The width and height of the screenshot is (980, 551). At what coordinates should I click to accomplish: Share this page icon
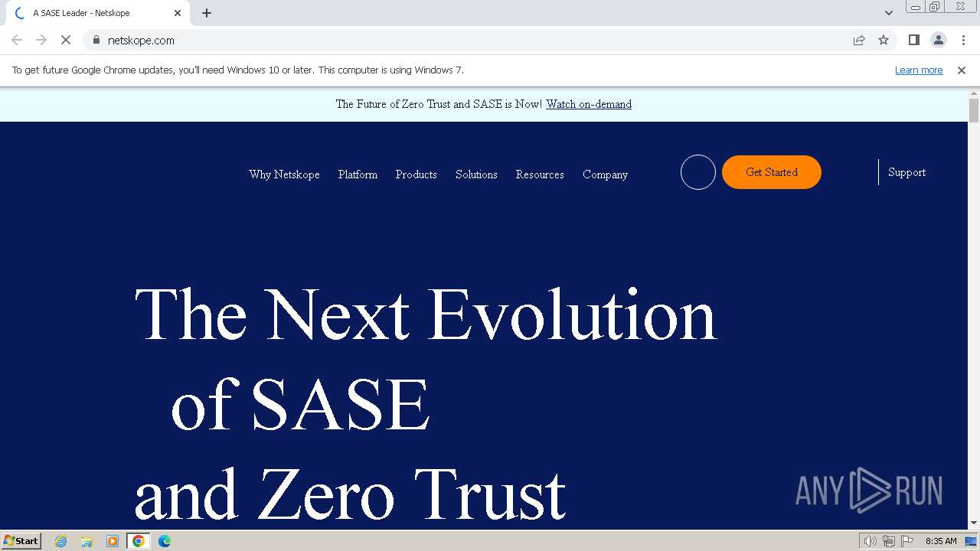tap(859, 40)
